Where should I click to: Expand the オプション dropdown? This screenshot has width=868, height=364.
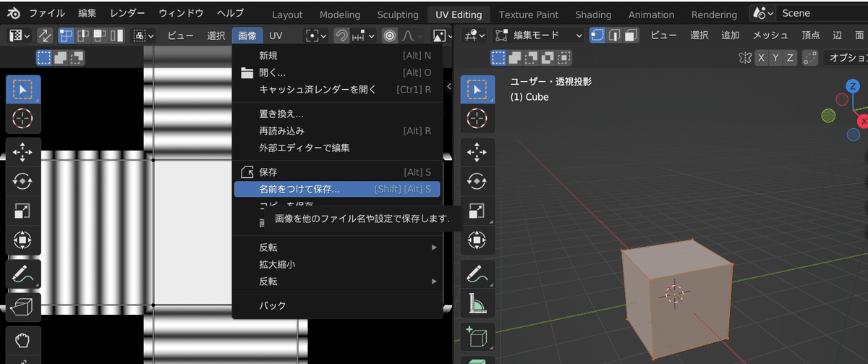(x=846, y=58)
